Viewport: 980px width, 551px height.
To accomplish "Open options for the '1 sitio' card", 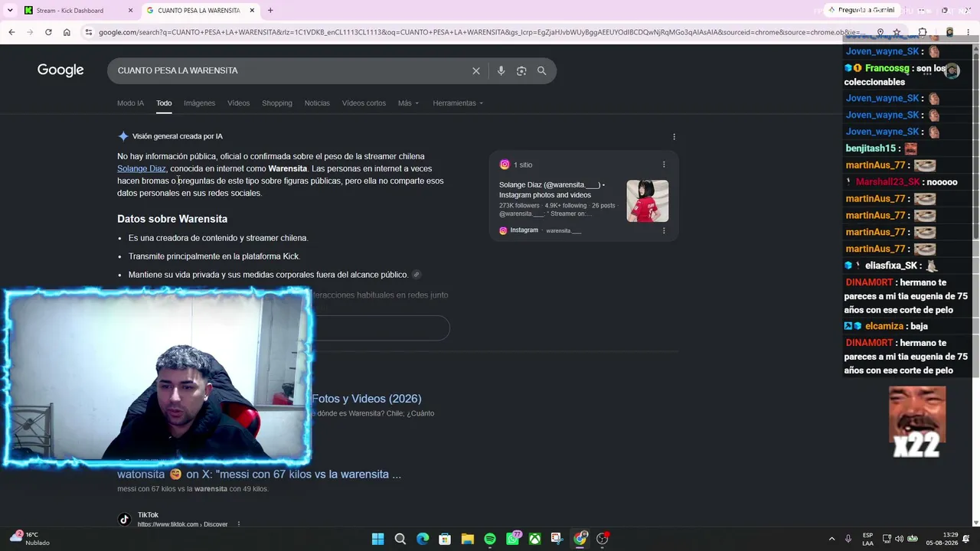I will 664,165.
